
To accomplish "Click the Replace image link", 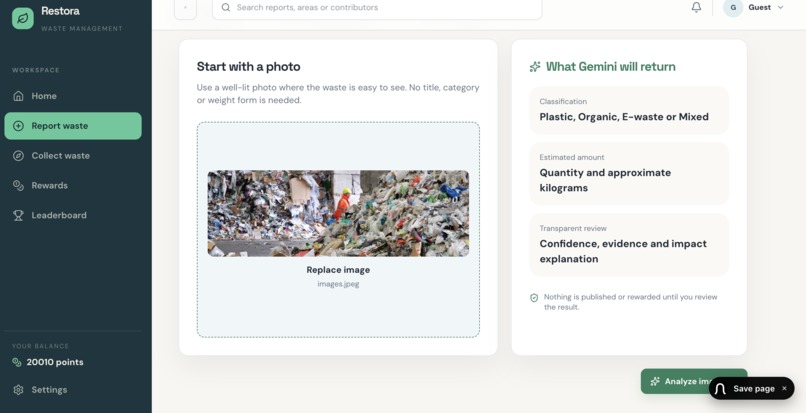I will click(338, 270).
